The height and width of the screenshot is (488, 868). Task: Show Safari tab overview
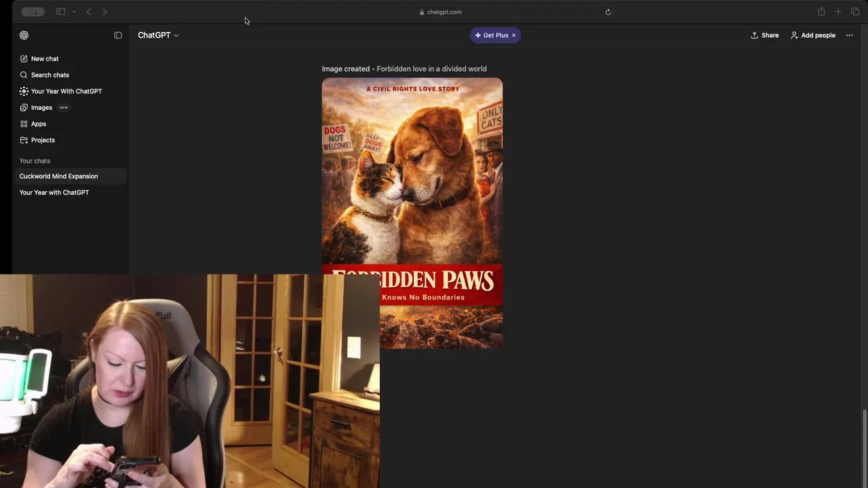pyautogui.click(x=855, y=12)
